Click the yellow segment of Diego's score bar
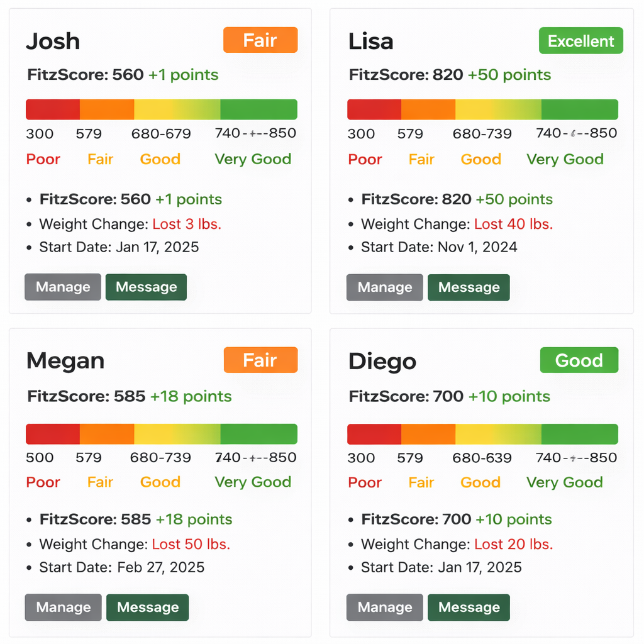 tap(497, 435)
